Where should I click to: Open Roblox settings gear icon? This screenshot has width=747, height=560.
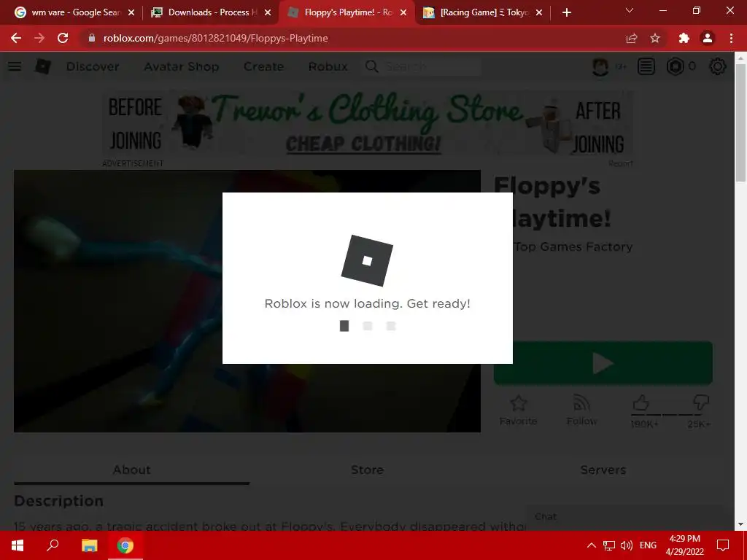click(x=718, y=66)
